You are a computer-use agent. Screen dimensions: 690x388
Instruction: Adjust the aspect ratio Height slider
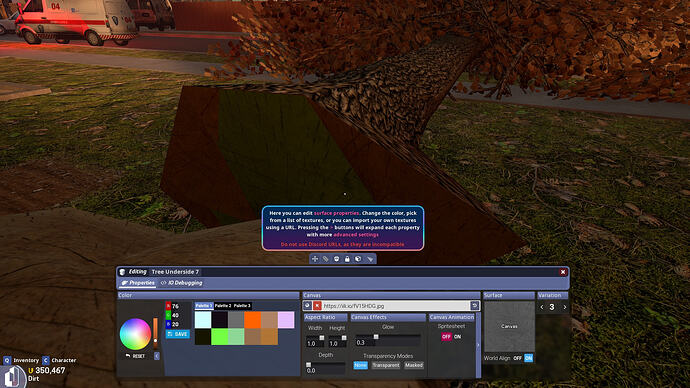[344, 338]
